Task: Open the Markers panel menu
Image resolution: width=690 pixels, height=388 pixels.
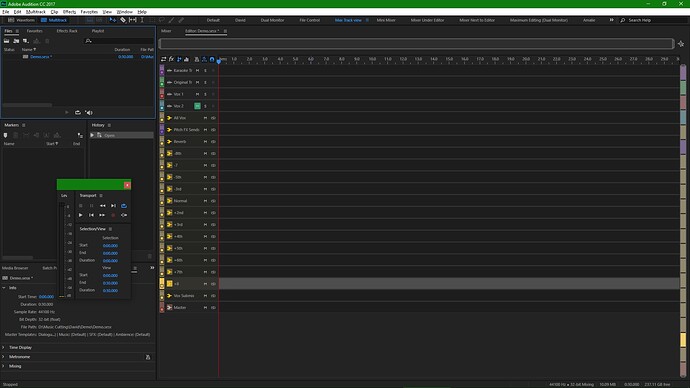Action: [23, 125]
